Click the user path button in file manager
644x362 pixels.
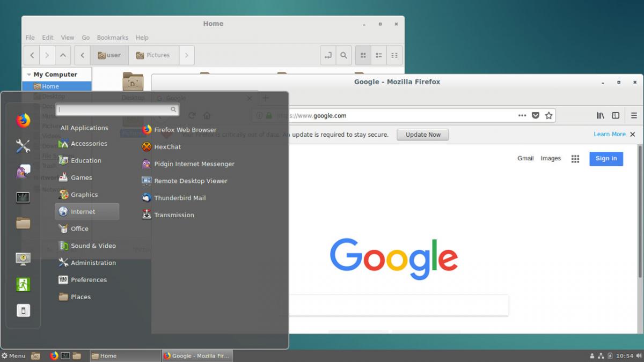click(x=109, y=55)
